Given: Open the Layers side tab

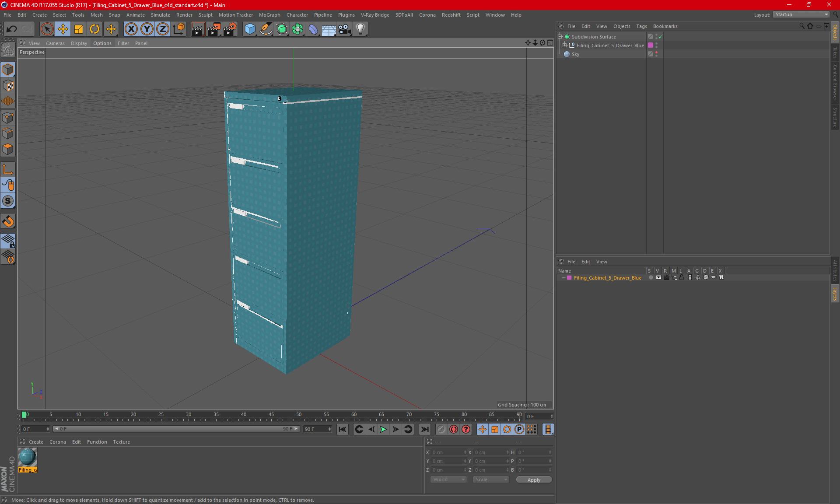Looking at the screenshot, I should click(x=835, y=294).
